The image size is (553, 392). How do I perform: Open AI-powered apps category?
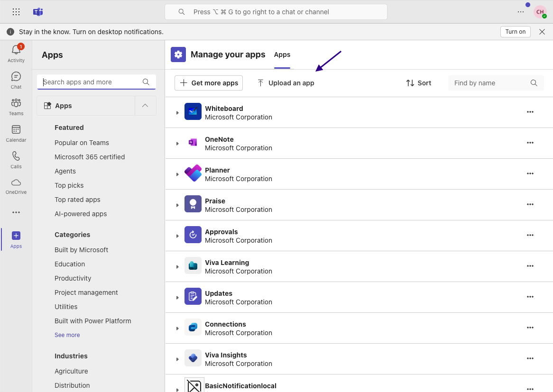(x=81, y=214)
